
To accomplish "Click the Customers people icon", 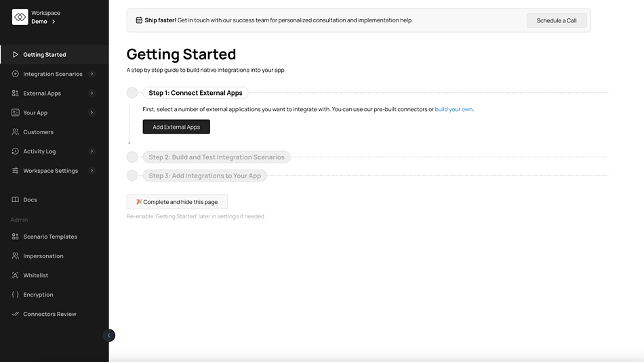I will tap(16, 132).
